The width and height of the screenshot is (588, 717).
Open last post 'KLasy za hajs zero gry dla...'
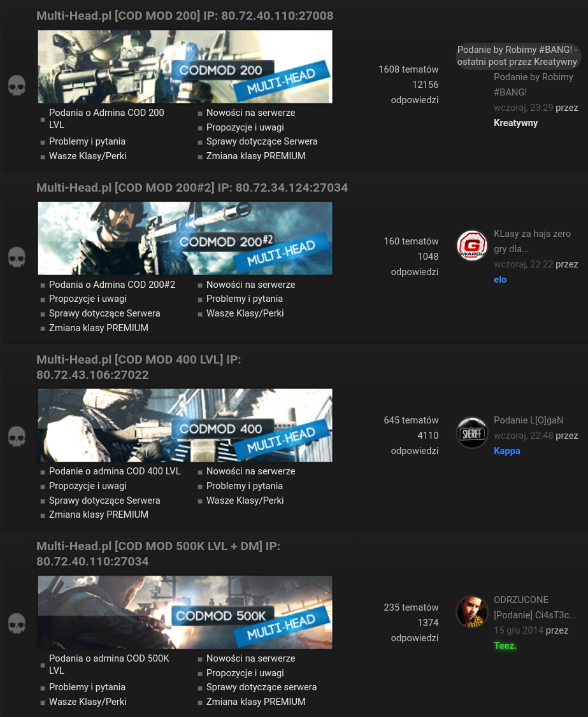[532, 241]
